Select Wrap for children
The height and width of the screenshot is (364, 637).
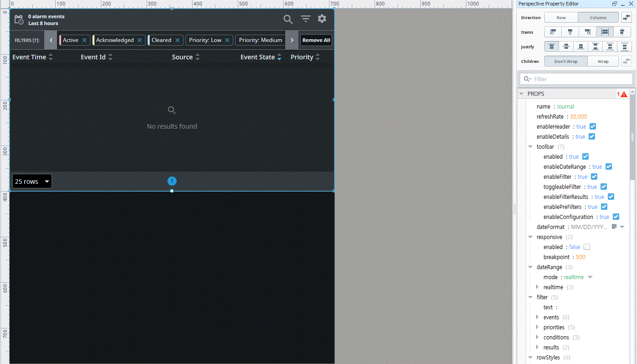coord(603,62)
